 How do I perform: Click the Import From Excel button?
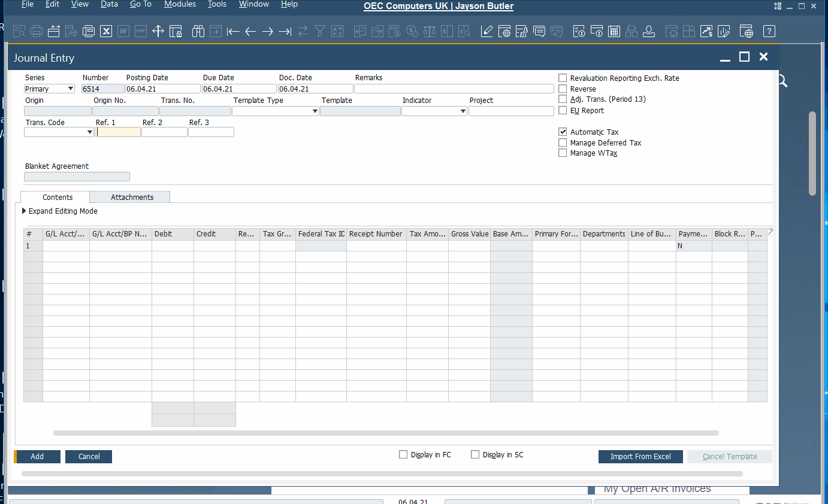click(640, 457)
